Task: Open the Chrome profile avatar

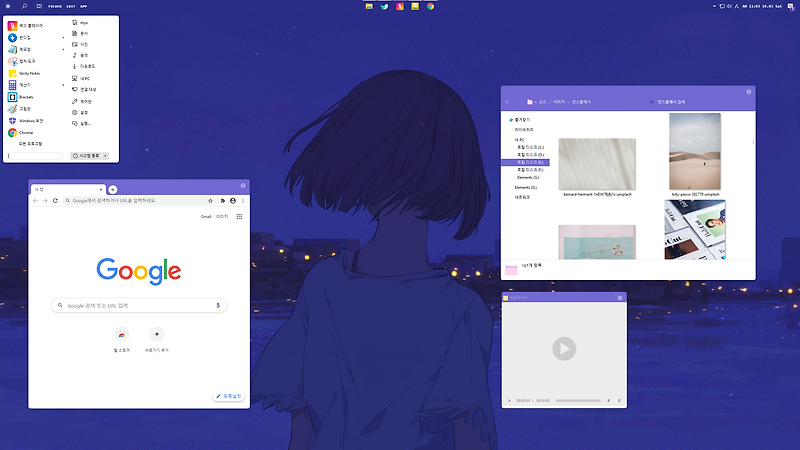Action: tap(233, 201)
